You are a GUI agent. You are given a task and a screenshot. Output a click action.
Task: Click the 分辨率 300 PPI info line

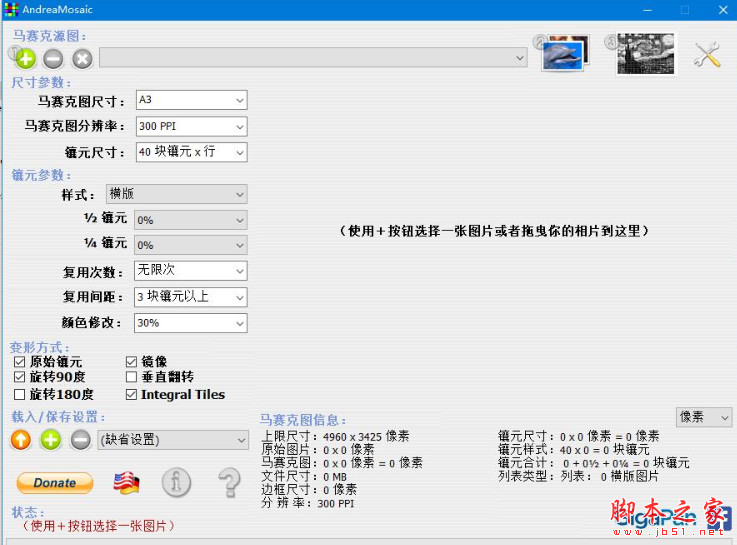[308, 503]
